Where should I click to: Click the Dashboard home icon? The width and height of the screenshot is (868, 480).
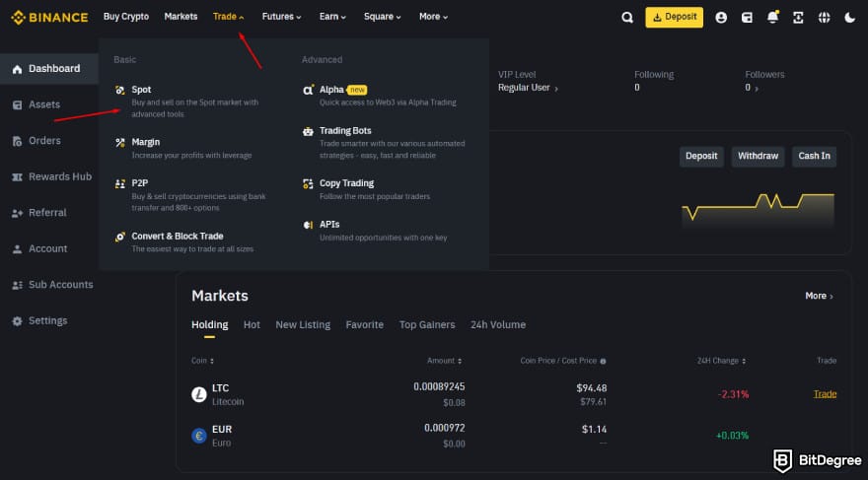coord(17,69)
